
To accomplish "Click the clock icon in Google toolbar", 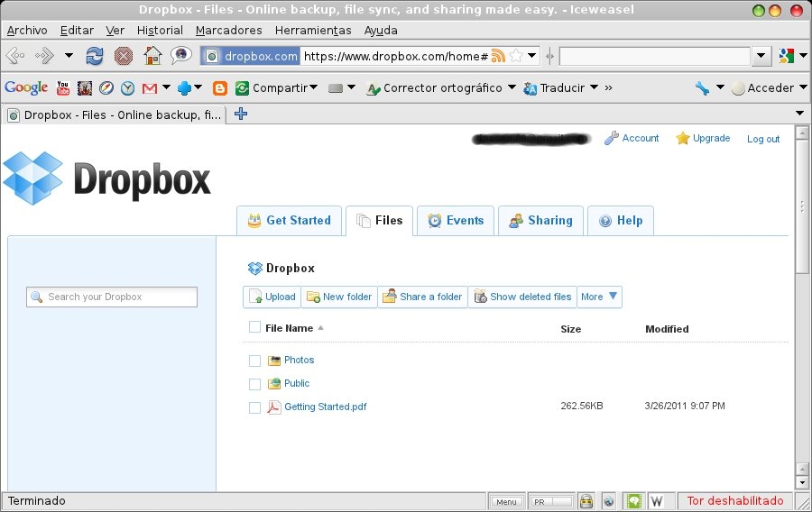I will tap(127, 88).
